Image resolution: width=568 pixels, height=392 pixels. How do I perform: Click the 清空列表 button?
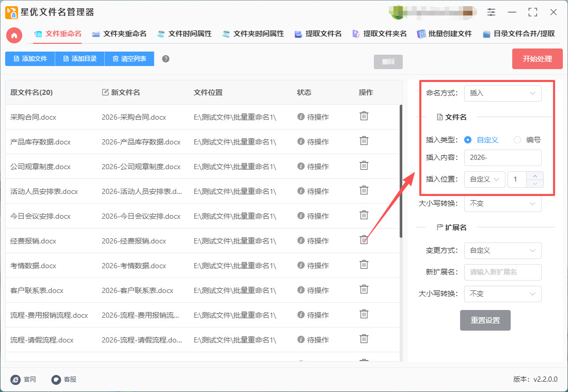click(x=129, y=59)
